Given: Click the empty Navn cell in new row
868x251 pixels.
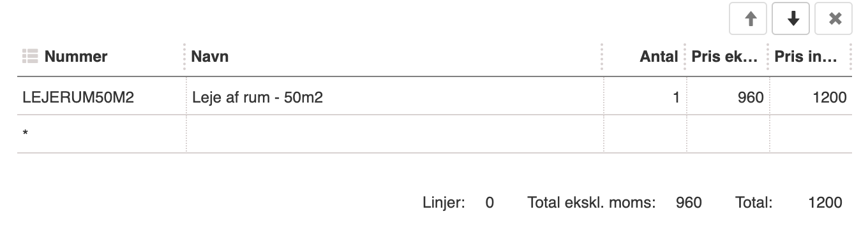Looking at the screenshot, I should [395, 134].
